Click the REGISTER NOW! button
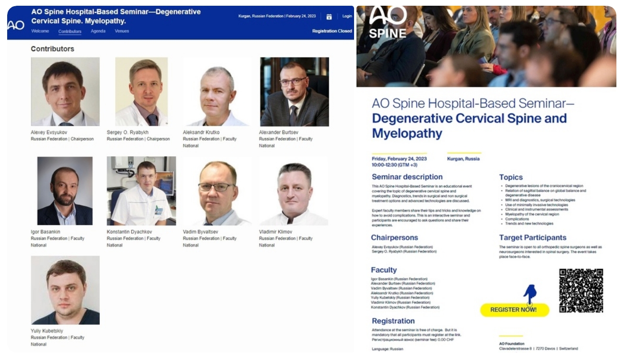 [x=514, y=310]
